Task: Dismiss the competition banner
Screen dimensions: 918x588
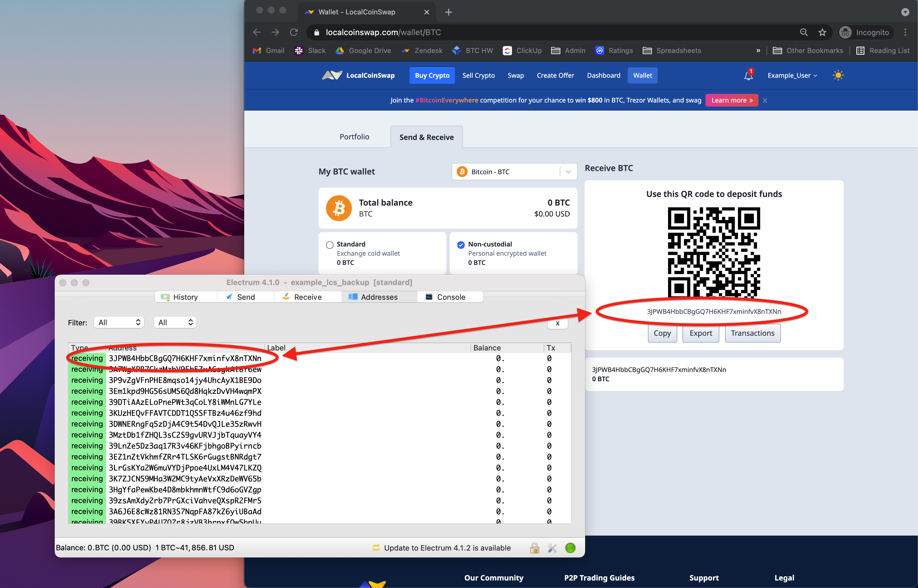Action: pos(765,100)
